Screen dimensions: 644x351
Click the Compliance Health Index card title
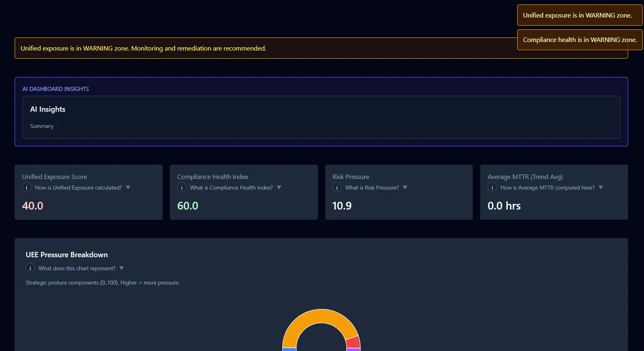213,177
